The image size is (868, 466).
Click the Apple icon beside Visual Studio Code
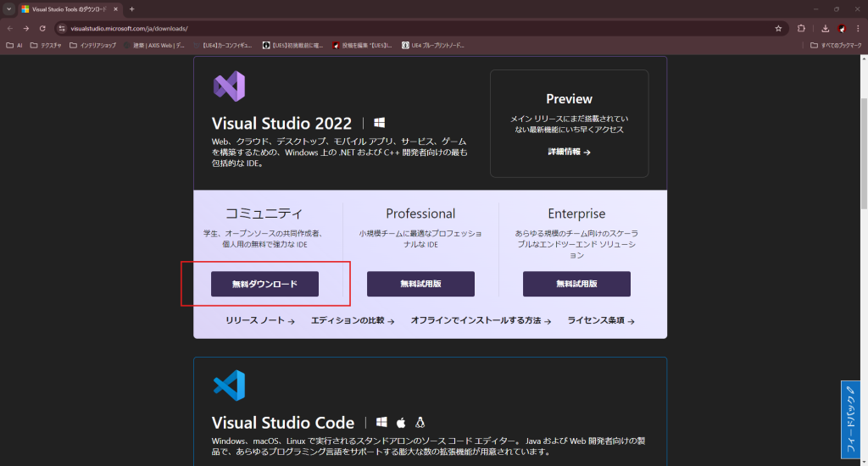(401, 422)
